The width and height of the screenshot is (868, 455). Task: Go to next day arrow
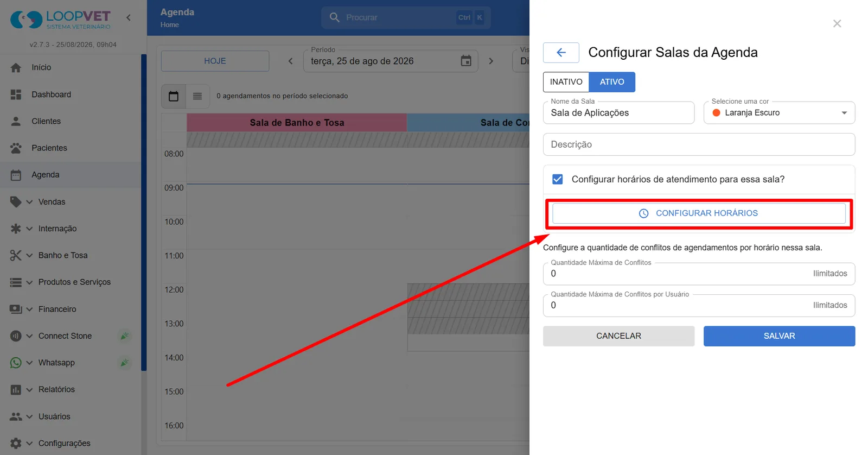click(x=491, y=61)
